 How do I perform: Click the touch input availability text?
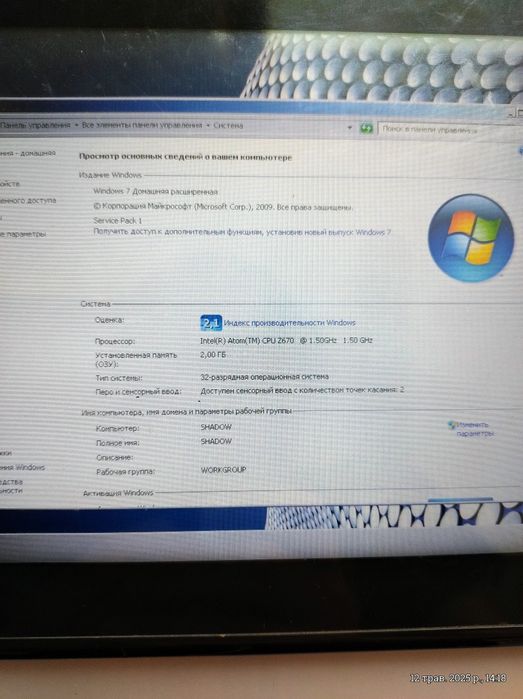tap(302, 390)
